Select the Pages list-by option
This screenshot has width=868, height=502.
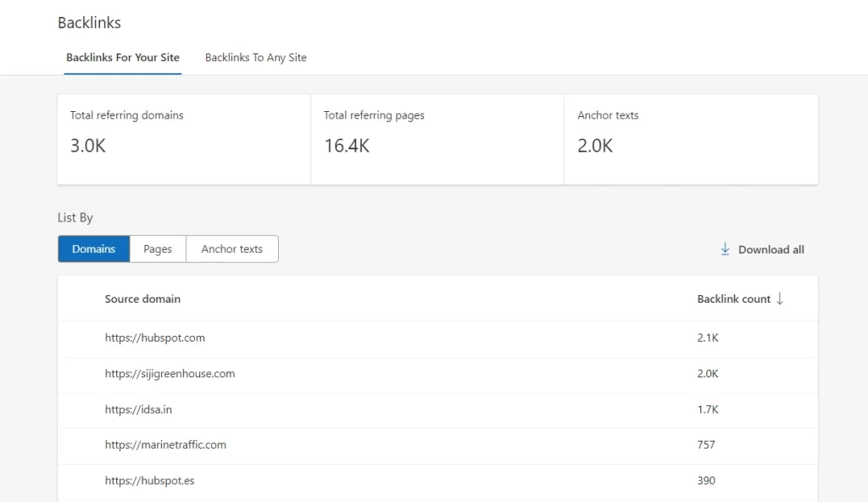click(x=158, y=249)
